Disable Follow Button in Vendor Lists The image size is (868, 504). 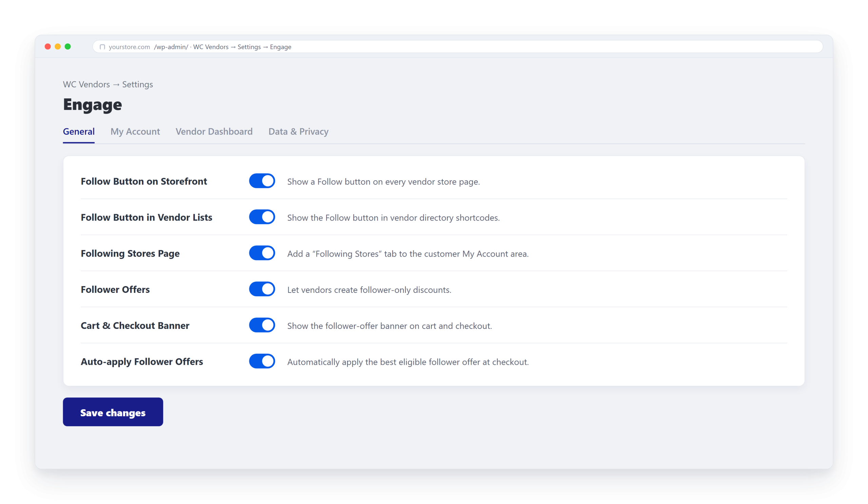click(x=262, y=217)
